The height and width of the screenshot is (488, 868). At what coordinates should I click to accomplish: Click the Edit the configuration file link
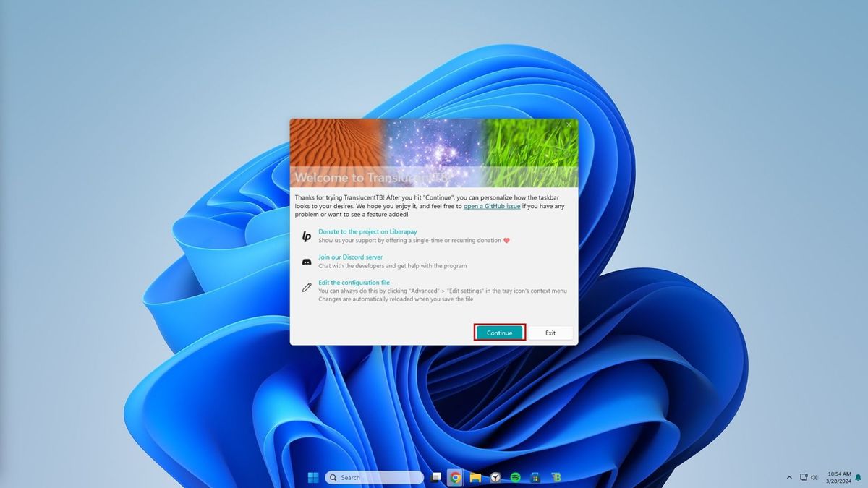[x=354, y=282]
